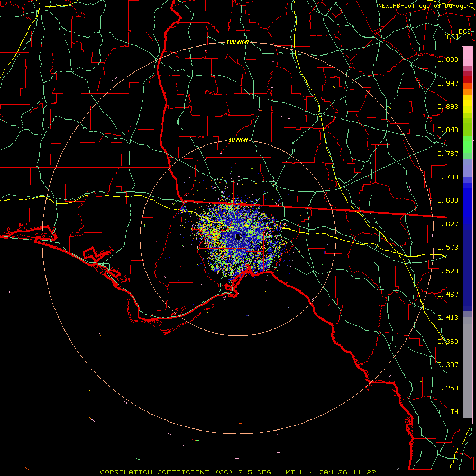Click the "TH" threshold label
The image size is (476, 476).
point(454,412)
